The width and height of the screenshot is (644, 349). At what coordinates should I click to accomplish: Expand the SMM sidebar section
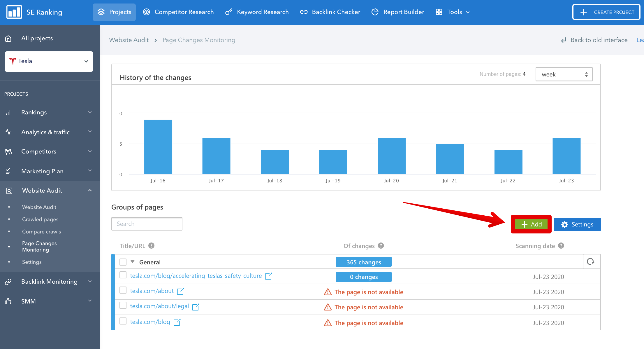click(90, 301)
